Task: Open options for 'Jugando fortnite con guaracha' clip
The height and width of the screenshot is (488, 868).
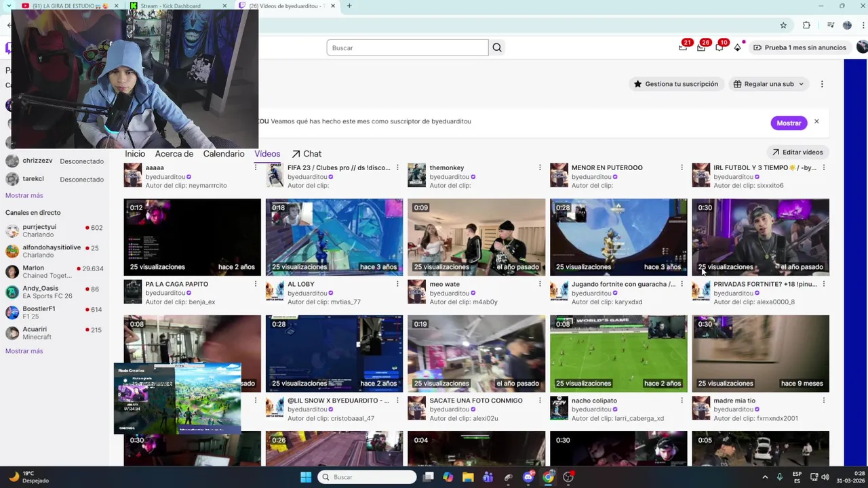Action: point(682,284)
